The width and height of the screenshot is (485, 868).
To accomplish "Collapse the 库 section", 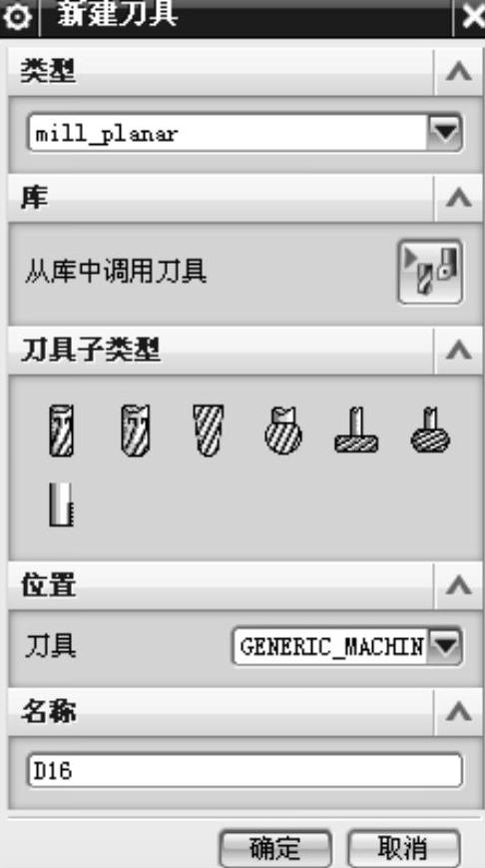I will click(x=458, y=198).
